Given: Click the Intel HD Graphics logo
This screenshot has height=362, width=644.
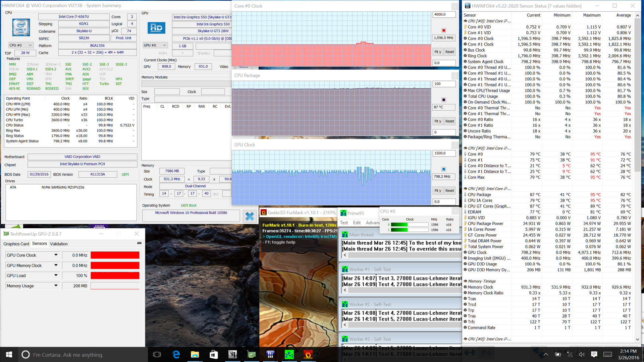Looking at the screenshot, I should (x=156, y=28).
